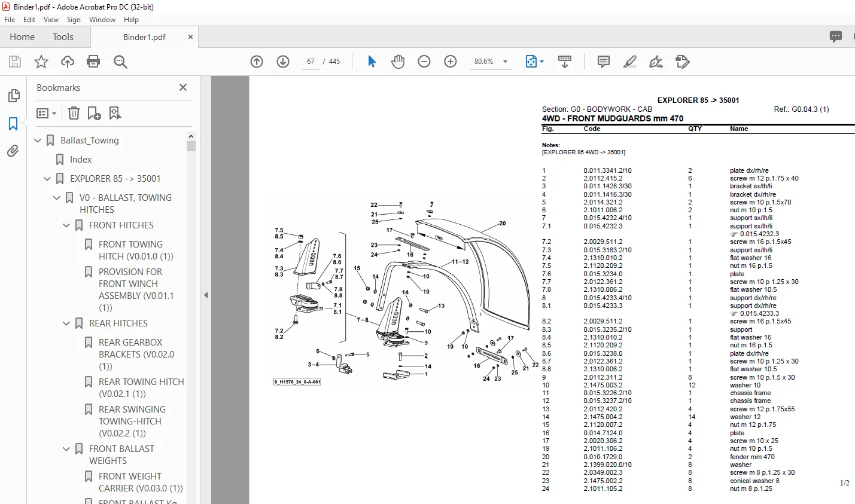Open PROVISION FOR FRONT WINCH ASSEMBLY bookmark
This screenshot has width=855, height=504.
click(x=136, y=290)
